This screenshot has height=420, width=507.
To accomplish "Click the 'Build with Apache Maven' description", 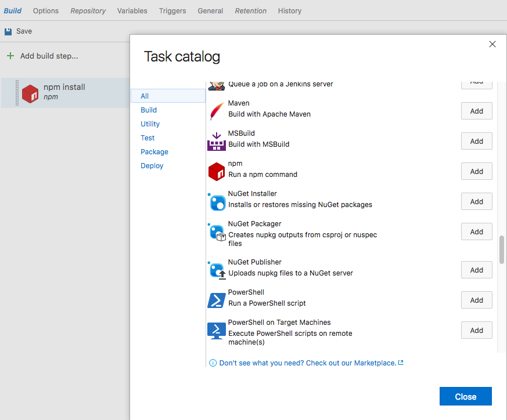I will (x=269, y=114).
